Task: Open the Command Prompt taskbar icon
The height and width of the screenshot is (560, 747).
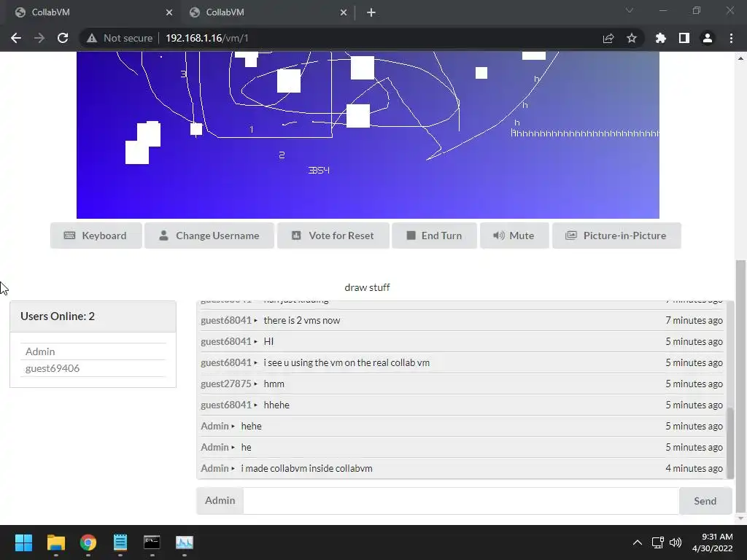Action: click(x=152, y=542)
